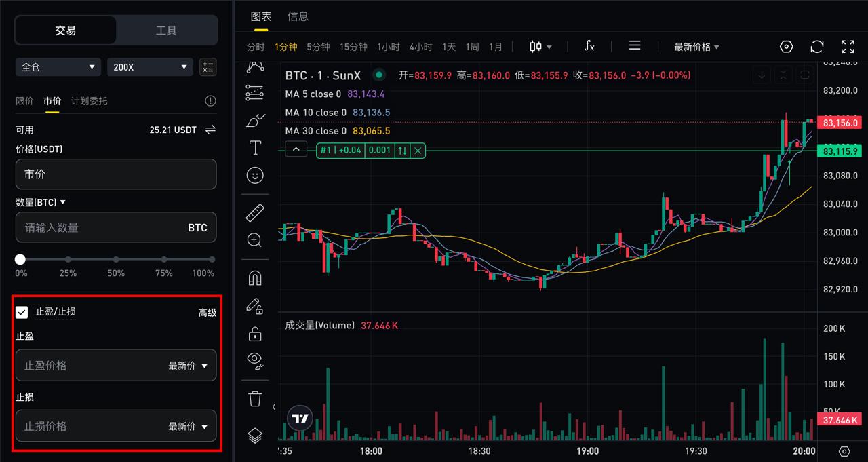Select the 4小时 timeframe
This screenshot has width=868, height=462.
tap(420, 47)
